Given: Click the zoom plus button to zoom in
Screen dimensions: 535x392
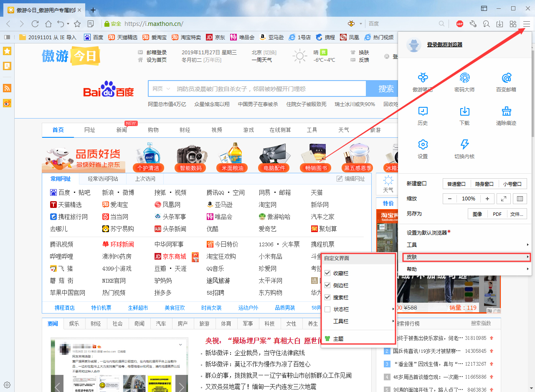Looking at the screenshot, I should click(x=487, y=199).
